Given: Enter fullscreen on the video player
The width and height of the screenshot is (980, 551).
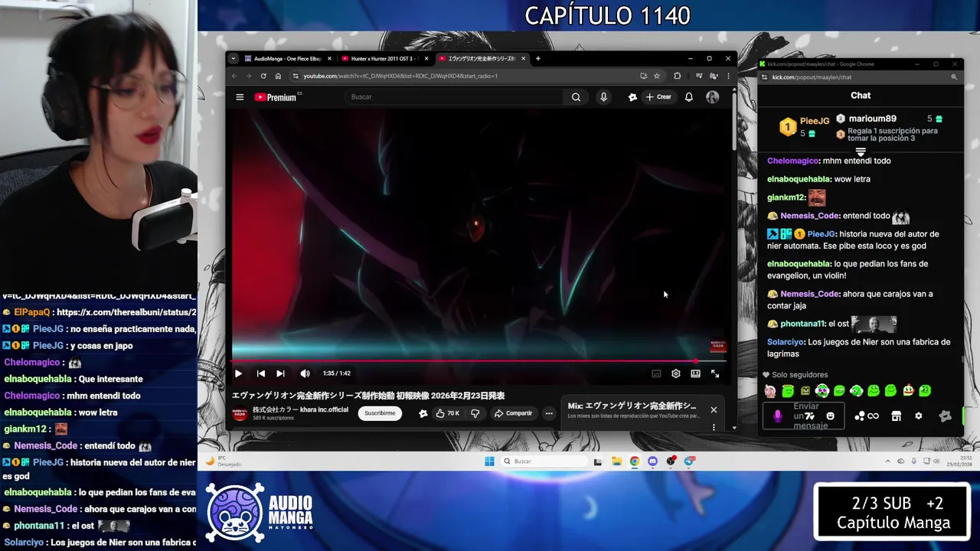Looking at the screenshot, I should (x=715, y=373).
